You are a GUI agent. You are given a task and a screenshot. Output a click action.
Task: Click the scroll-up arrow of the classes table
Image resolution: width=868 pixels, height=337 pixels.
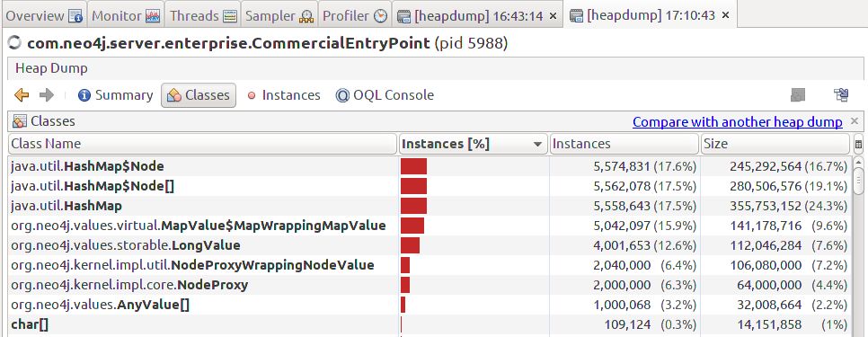pyautogui.click(x=858, y=162)
